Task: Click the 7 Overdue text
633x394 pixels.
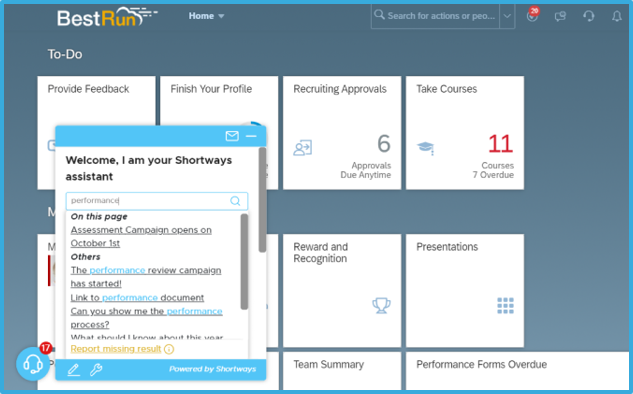Action: pos(493,175)
